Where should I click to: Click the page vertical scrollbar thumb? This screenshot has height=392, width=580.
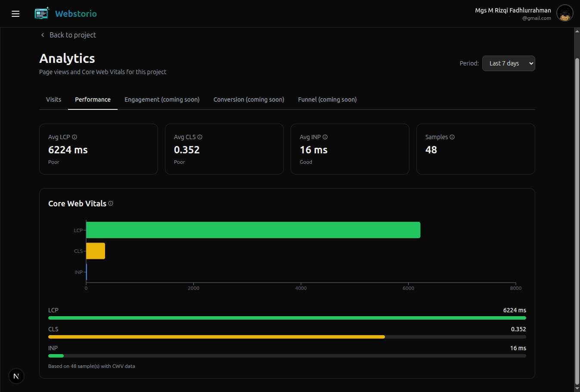(577, 222)
